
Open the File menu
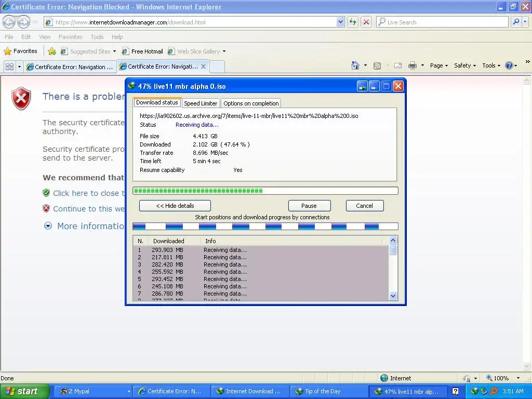(9, 37)
